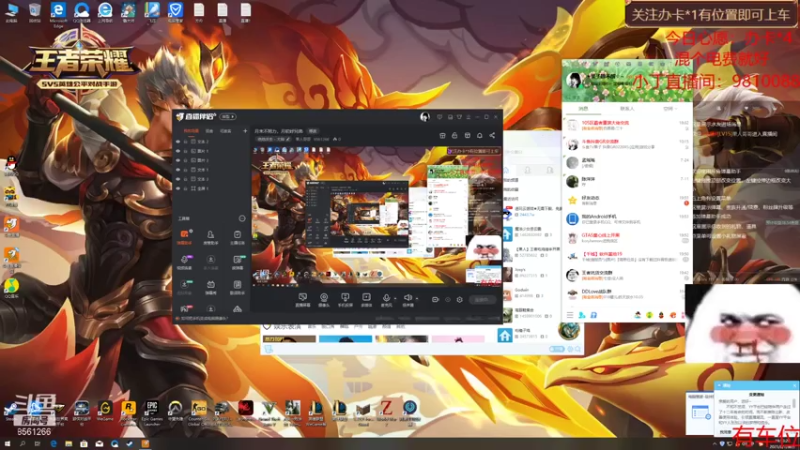The image size is (800, 450).
Task: Open the 空间 dropdown tab in QQ
Action: [x=670, y=109]
